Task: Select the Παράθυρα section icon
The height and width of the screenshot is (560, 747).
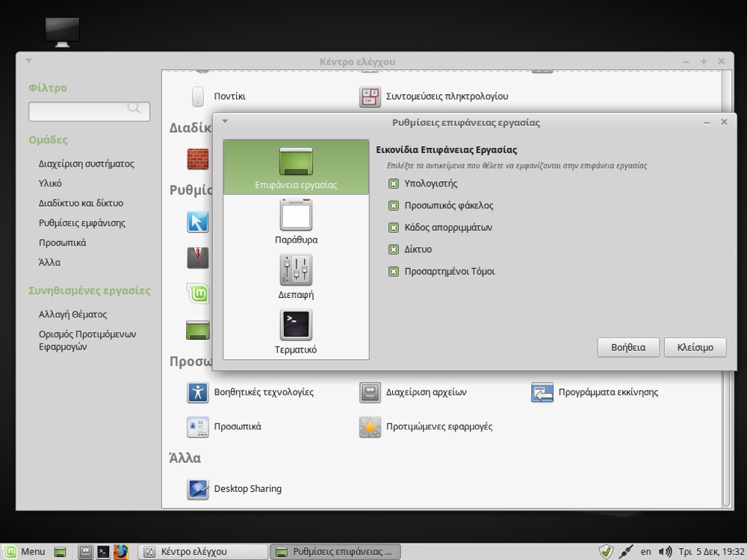Action: point(296,216)
